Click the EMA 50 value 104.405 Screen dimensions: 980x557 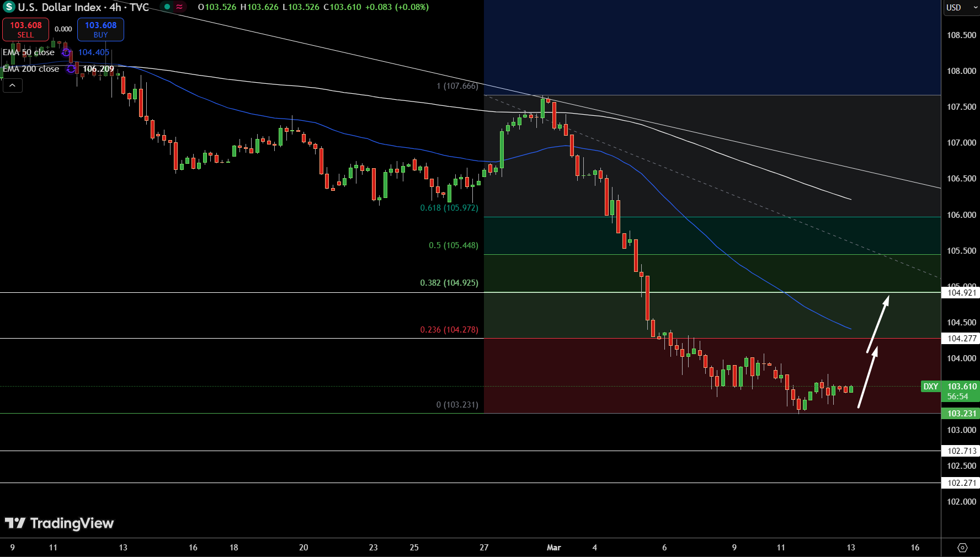coord(94,52)
